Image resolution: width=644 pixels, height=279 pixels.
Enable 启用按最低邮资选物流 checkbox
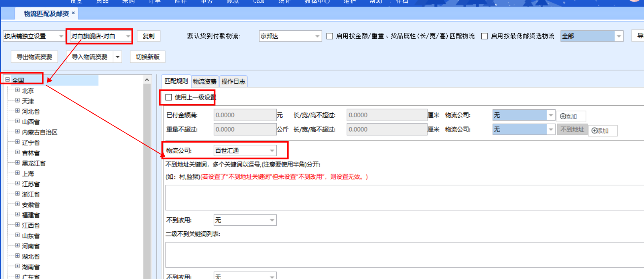(484, 36)
